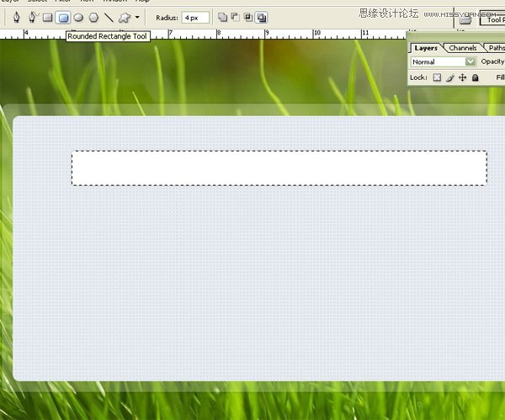Image resolution: width=505 pixels, height=420 pixels.
Task: Toggle Lock transparent pixels
Action: pos(437,77)
